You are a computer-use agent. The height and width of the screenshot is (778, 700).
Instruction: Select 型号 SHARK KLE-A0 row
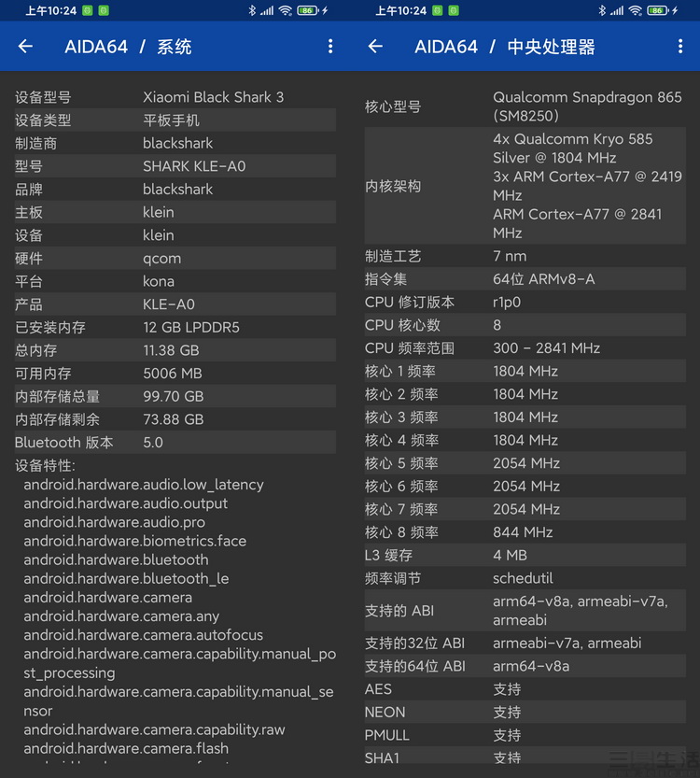(175, 166)
